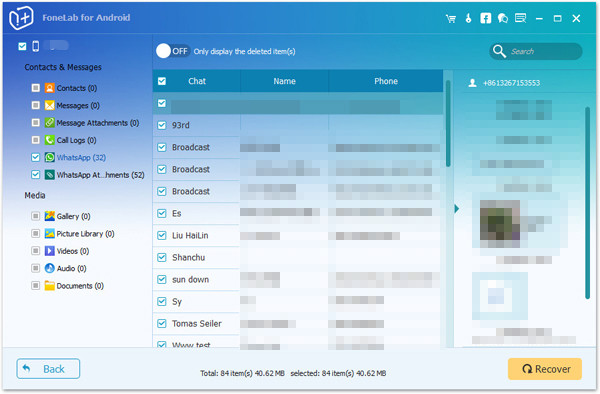
Task: Toggle Only display deleted items switch
Action: click(x=173, y=51)
